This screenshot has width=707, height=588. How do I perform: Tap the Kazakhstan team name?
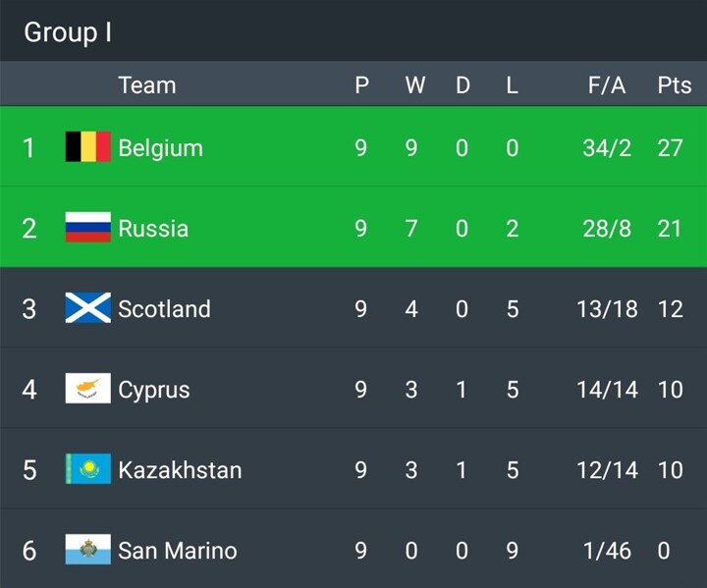pos(180,470)
